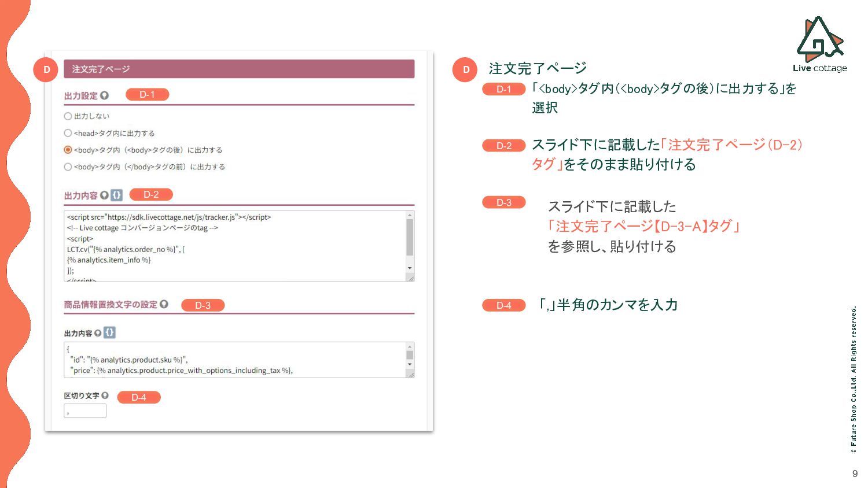Click the 注文完了ページ purple header bar
The image size is (868, 488).
239,69
